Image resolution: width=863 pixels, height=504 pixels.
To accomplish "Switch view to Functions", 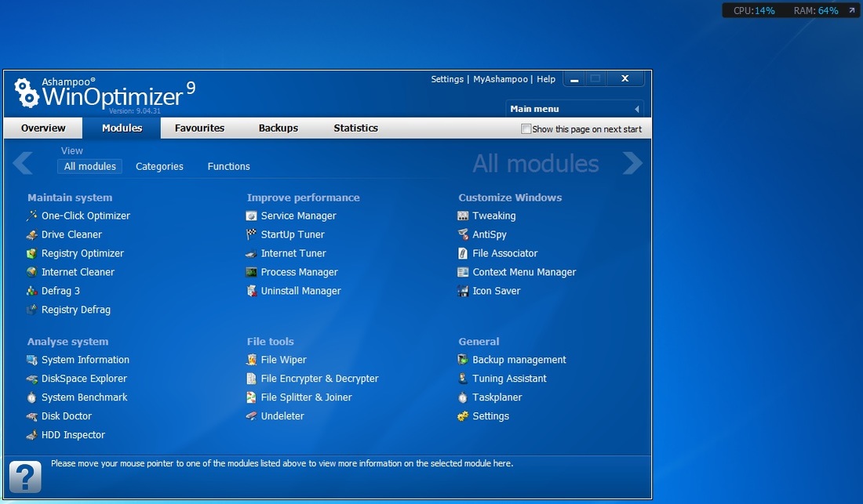I will 229,166.
